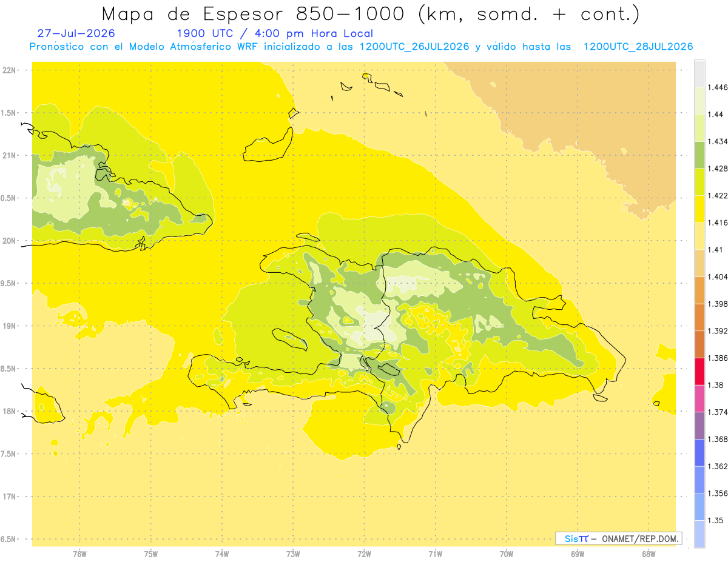
Task: Click the '69W' longitude label
Action: pos(578,554)
